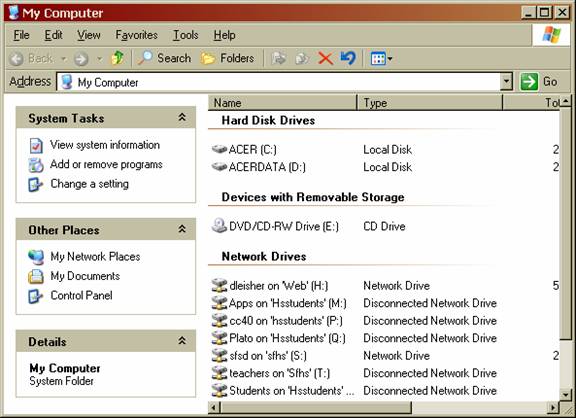Select the ACER (C:) drive icon

(219, 149)
